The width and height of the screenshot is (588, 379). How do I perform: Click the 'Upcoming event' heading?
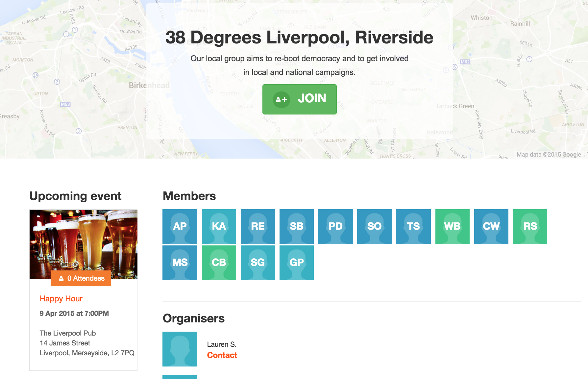coord(75,196)
